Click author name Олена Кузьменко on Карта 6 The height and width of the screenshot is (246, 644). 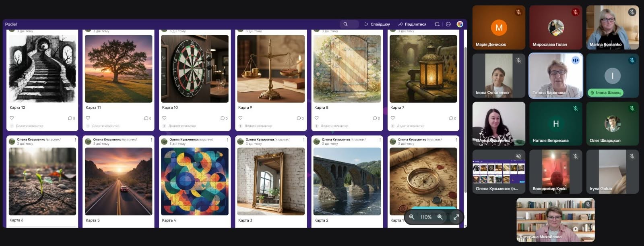pyautogui.click(x=31, y=139)
